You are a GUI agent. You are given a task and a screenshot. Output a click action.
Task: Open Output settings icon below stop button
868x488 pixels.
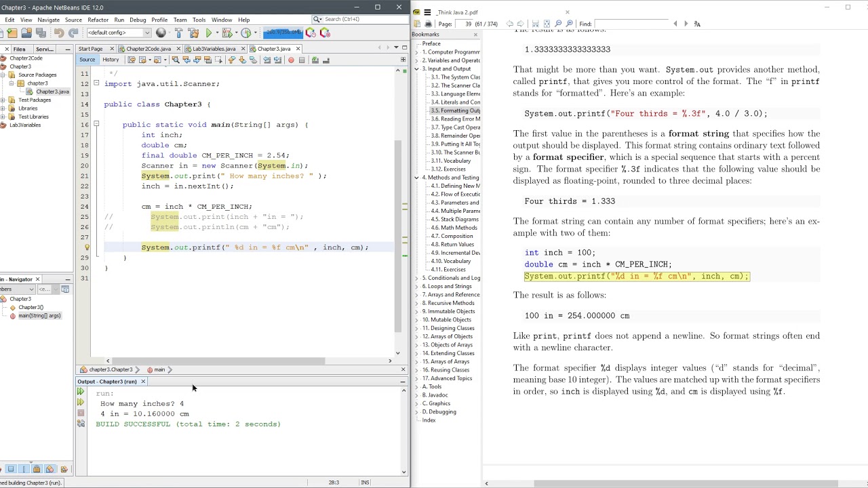(x=81, y=424)
